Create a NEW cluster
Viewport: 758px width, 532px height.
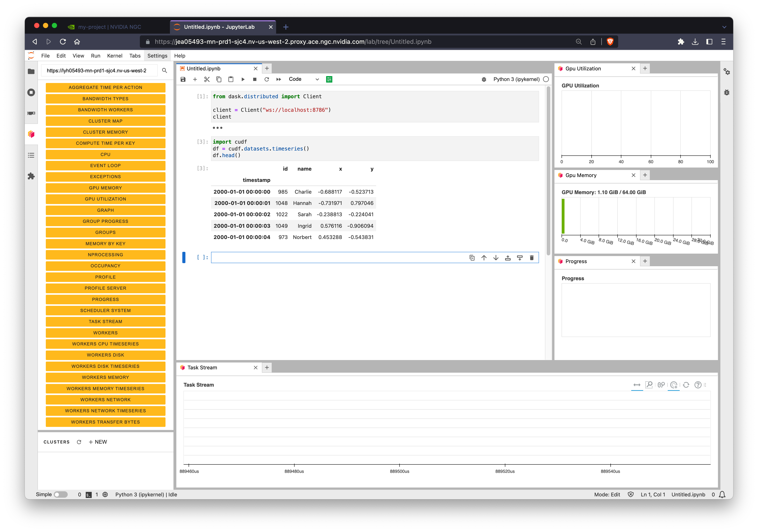tap(98, 442)
